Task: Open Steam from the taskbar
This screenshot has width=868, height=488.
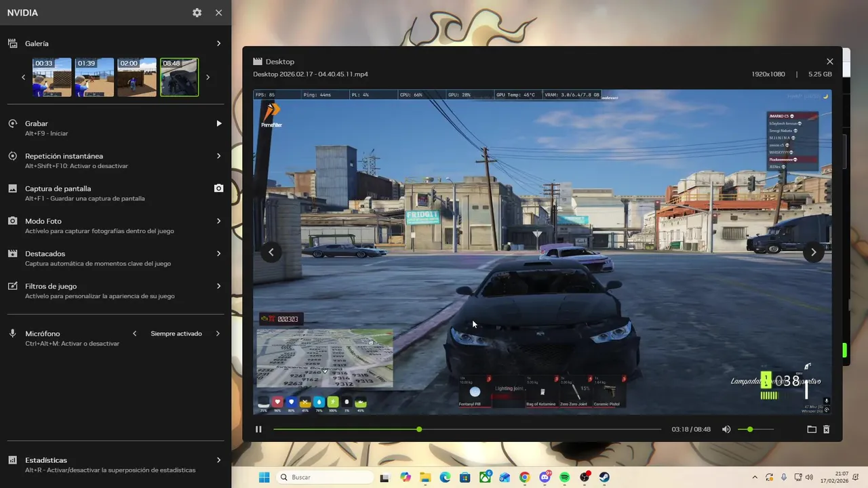Action: (604, 477)
